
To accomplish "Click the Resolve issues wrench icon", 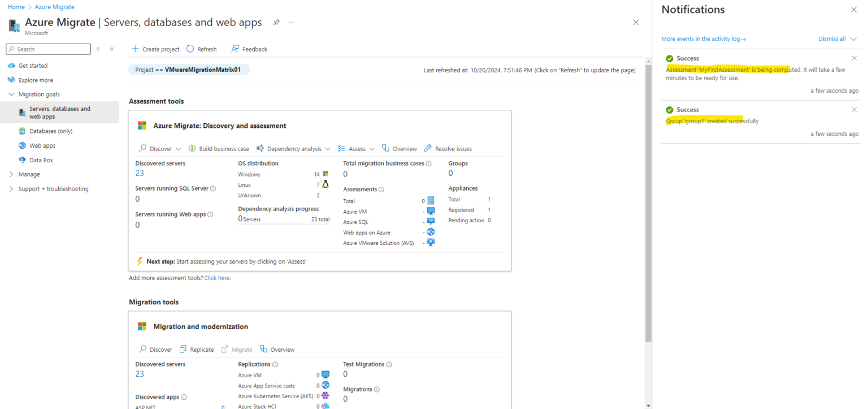I will 428,148.
